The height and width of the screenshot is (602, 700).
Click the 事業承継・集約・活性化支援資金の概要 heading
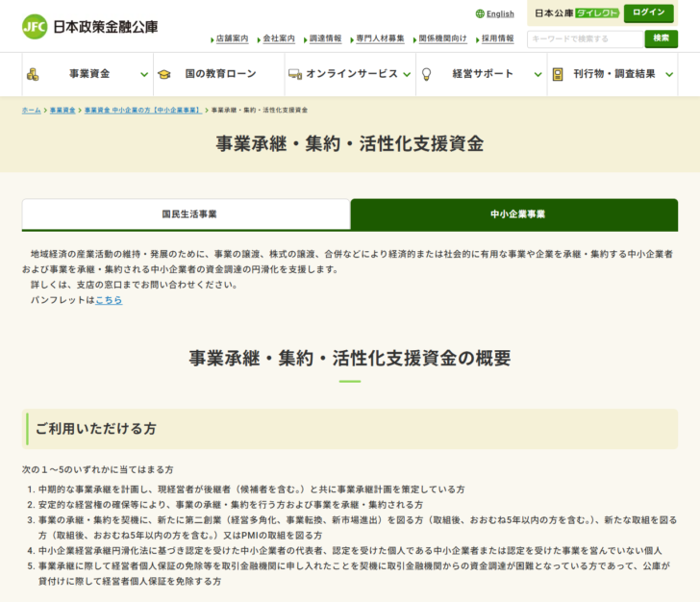(350, 358)
